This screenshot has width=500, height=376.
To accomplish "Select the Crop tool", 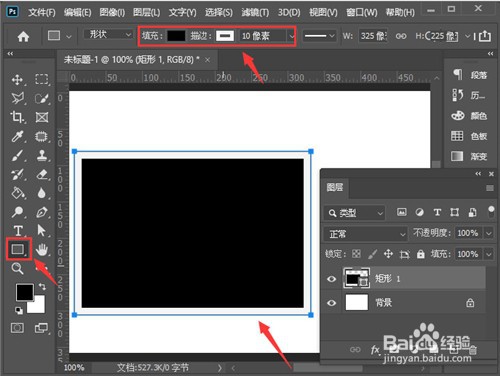I will 17,117.
